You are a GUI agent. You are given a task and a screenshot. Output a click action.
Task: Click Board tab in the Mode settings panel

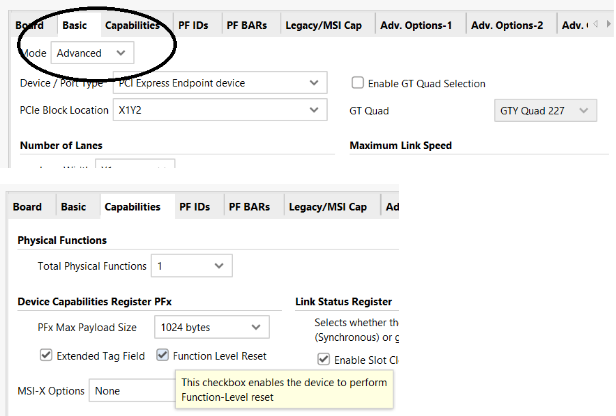(27, 24)
